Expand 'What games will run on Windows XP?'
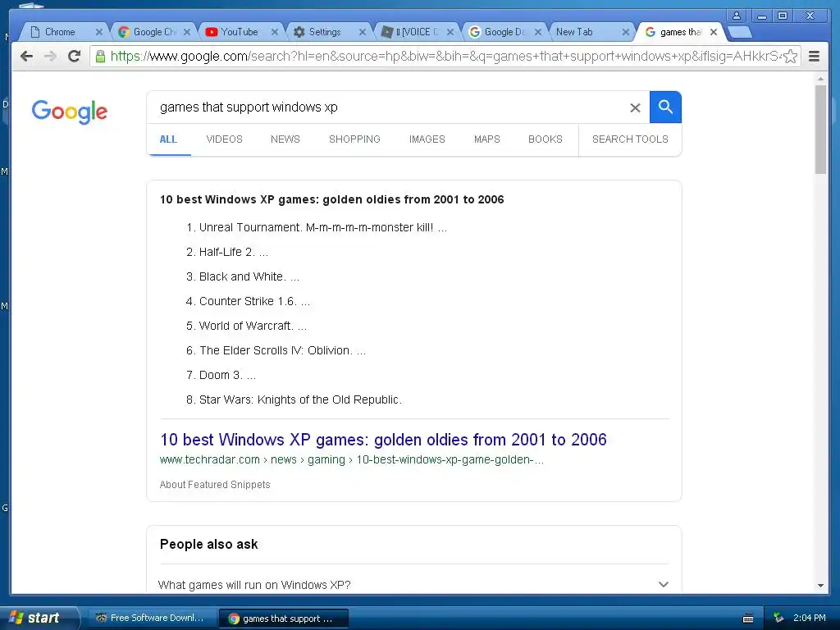 coord(413,584)
